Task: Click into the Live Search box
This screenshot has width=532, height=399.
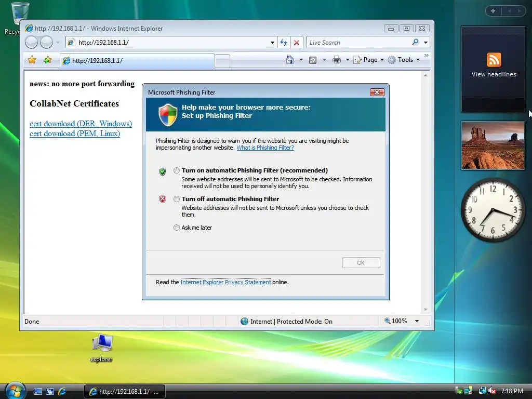Action: coord(358,43)
